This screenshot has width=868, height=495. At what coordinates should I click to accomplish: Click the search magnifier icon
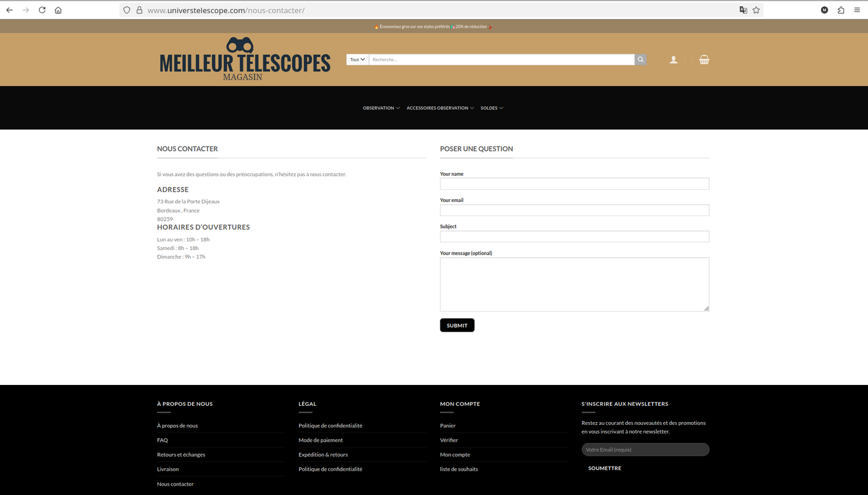click(x=640, y=59)
